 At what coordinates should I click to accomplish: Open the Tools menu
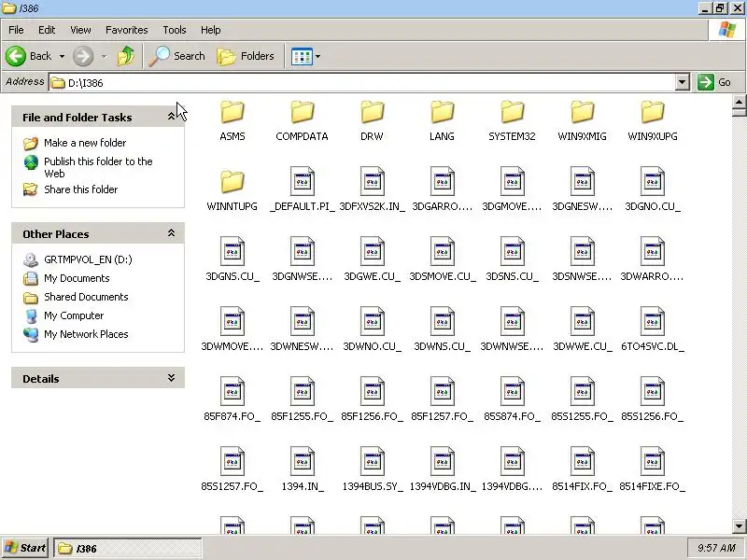175,30
